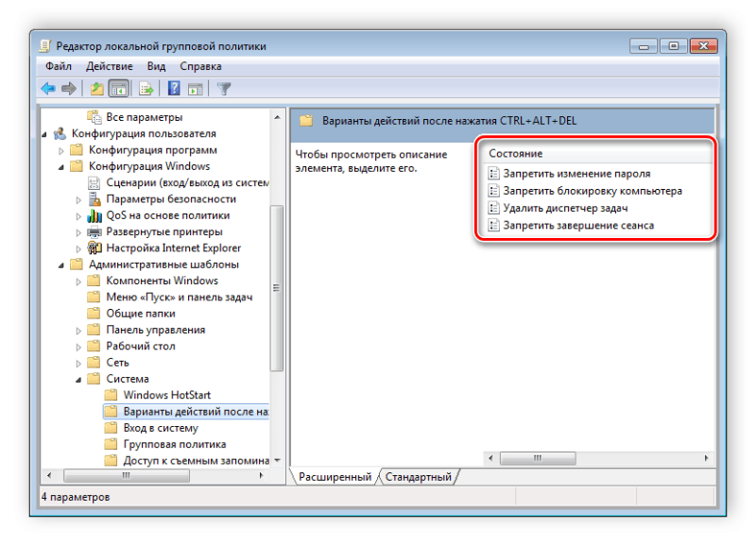Expand the Параметры безопасности node

pos(78,200)
